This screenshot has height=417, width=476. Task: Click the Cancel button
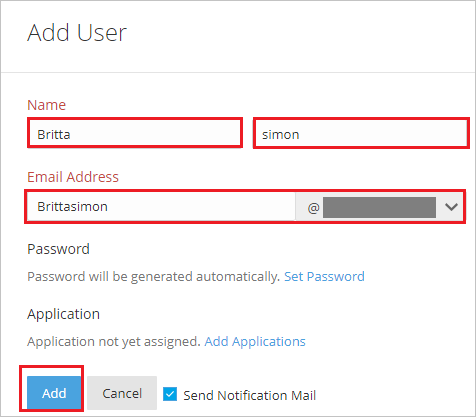[x=122, y=393]
